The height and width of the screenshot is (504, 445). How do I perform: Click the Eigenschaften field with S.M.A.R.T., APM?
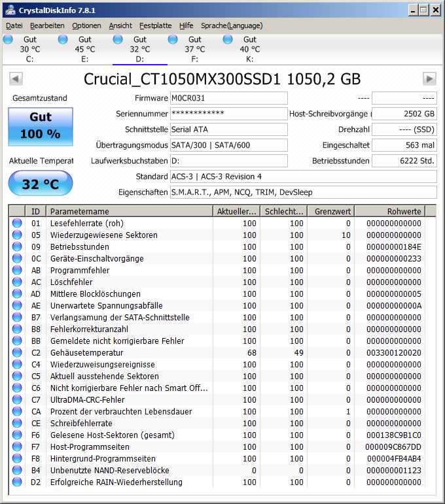pos(304,192)
